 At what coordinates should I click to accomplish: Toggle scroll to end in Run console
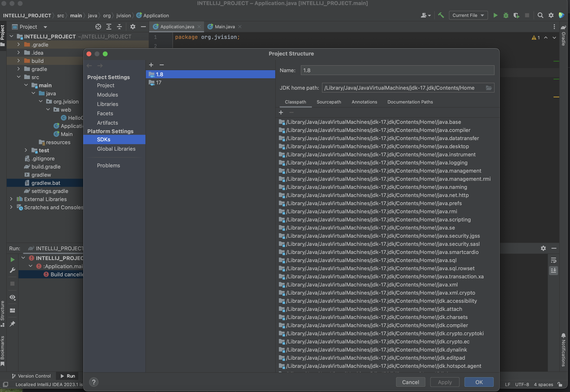553,271
